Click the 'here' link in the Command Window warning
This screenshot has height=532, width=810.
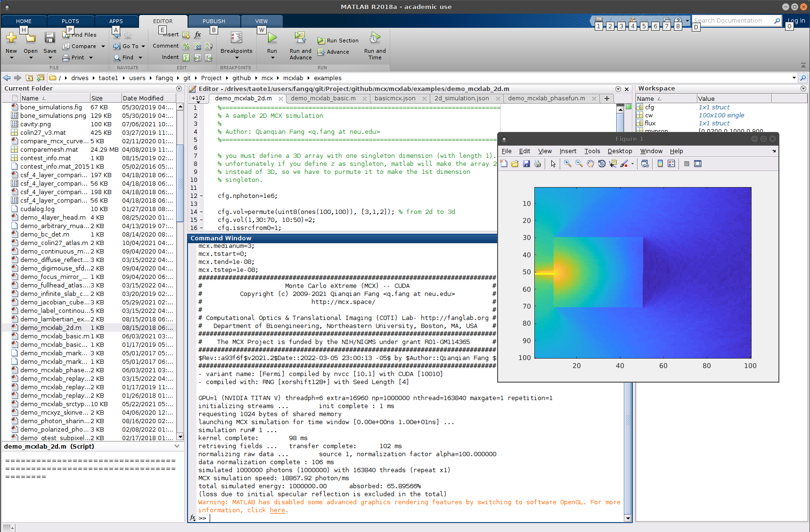[x=278, y=510]
